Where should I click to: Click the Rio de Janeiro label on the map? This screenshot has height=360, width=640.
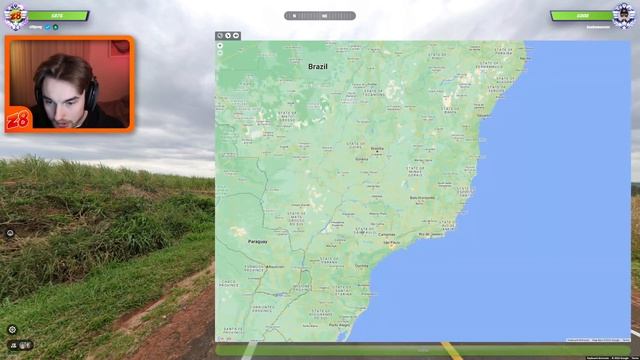click(x=431, y=235)
